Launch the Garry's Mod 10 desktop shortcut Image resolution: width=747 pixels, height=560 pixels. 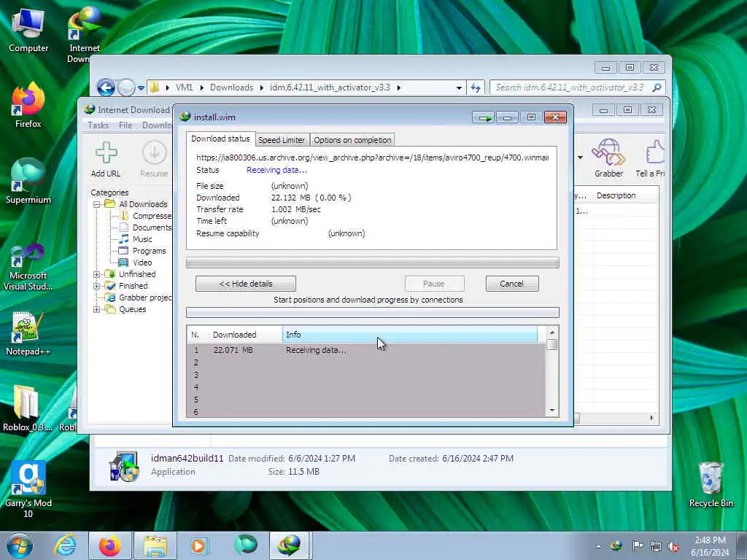(x=28, y=489)
